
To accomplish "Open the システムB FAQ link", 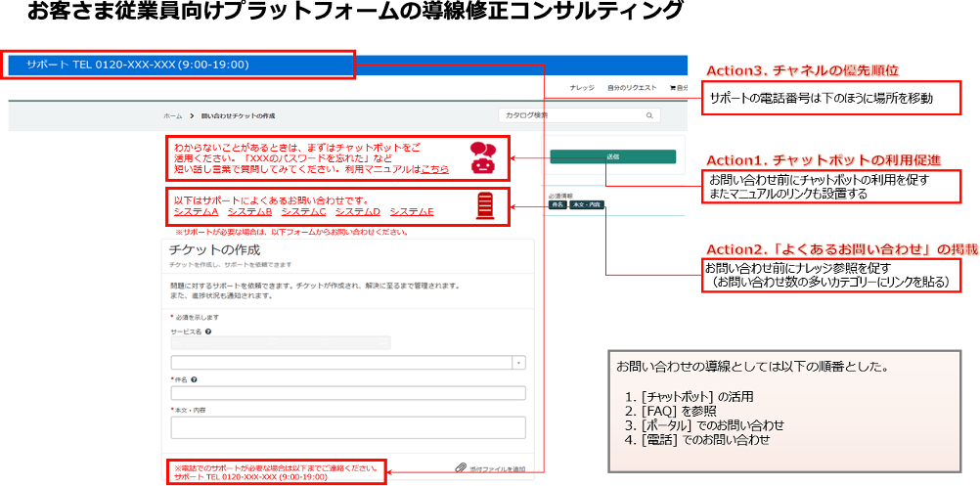I will pos(250,212).
